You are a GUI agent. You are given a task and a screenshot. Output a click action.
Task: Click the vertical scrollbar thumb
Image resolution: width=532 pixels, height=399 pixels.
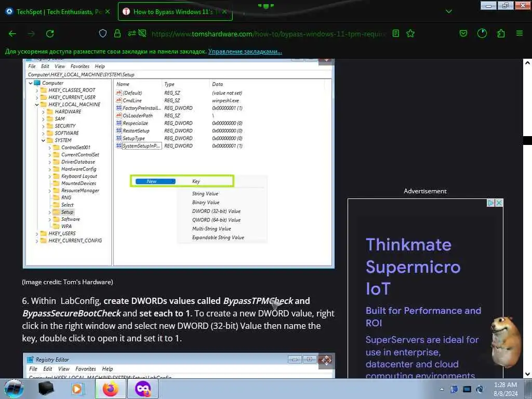[x=527, y=140]
